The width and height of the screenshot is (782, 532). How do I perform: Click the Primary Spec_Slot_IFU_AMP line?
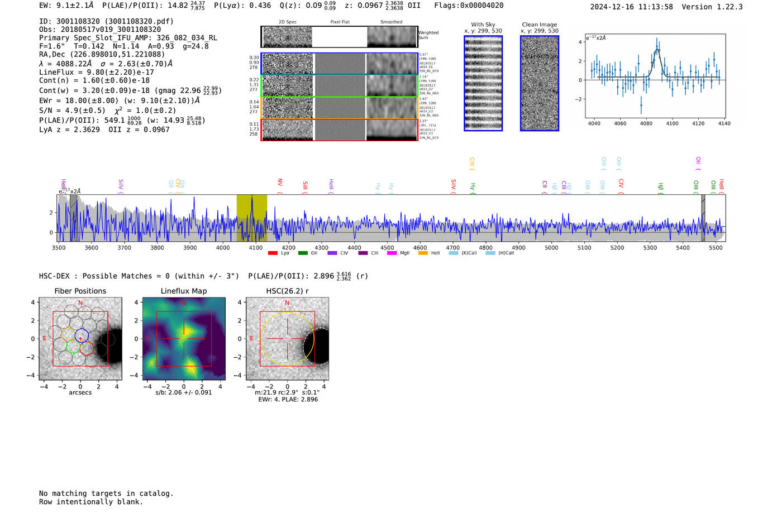pos(128,38)
